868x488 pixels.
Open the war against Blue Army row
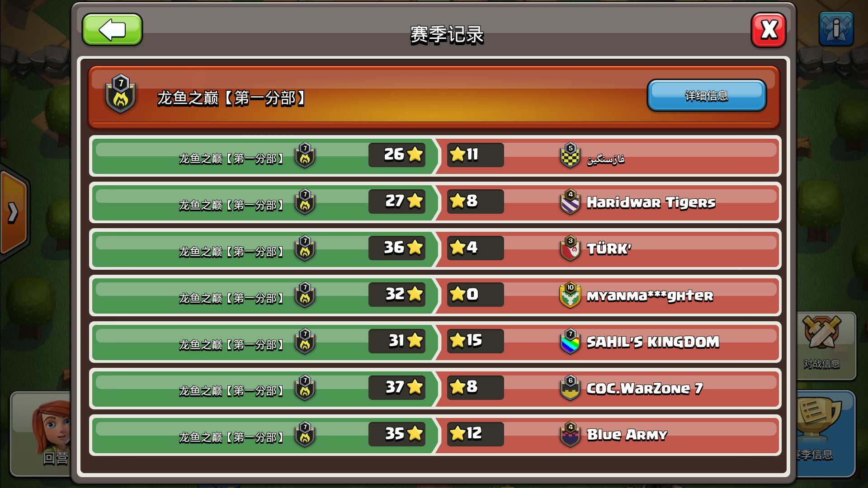(x=435, y=434)
